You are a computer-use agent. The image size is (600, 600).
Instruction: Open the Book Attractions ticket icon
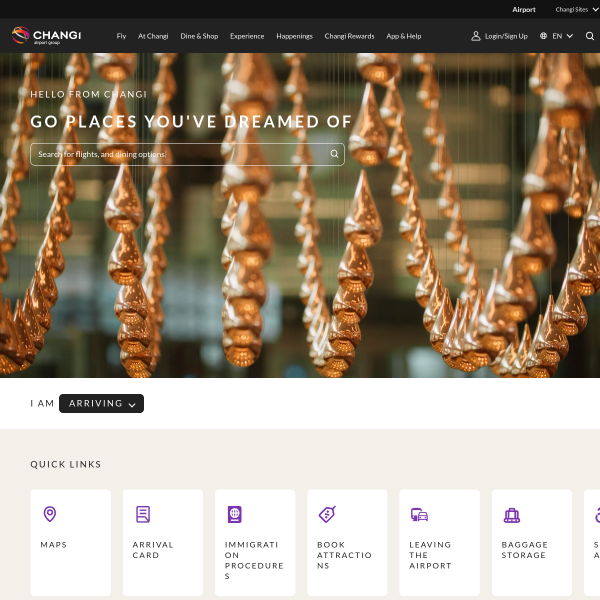(327, 514)
